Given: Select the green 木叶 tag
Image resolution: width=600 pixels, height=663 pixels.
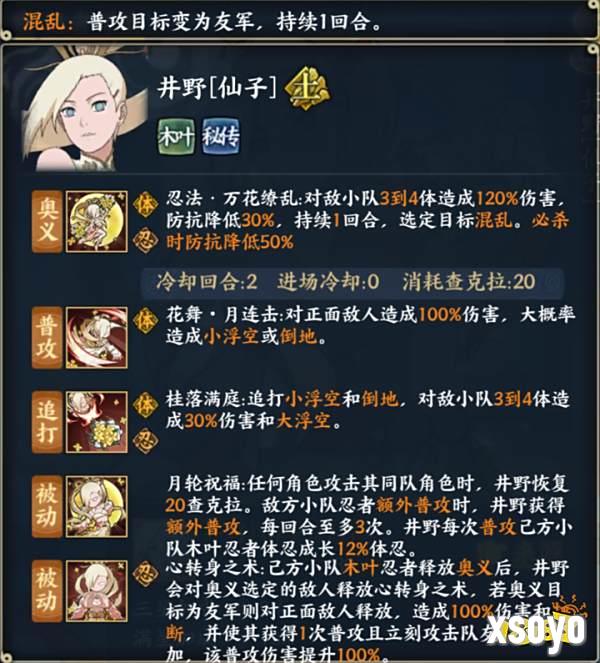Looking at the screenshot, I should (x=176, y=136).
